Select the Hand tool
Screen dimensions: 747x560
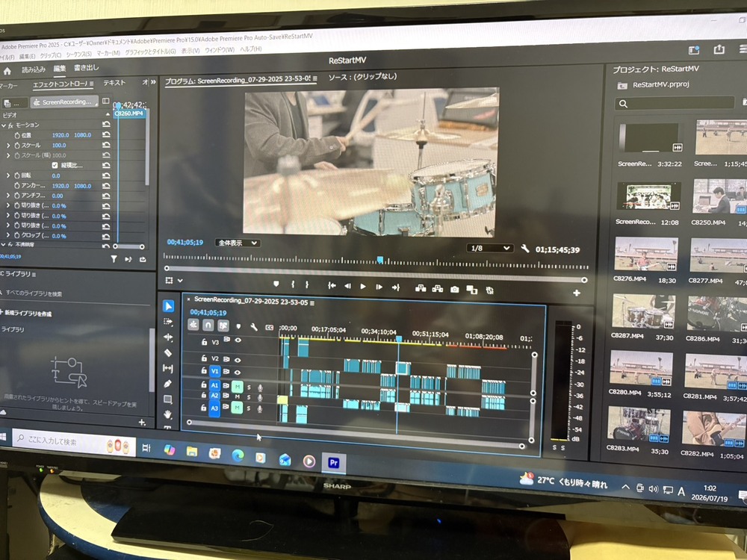[167, 414]
